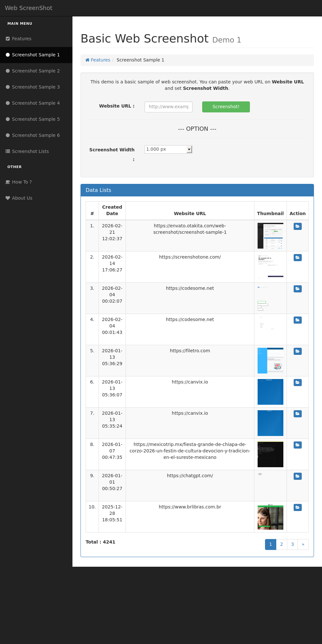Open action icon for the mexicotrip.mx row
The height and width of the screenshot is (644, 322).
(x=298, y=445)
